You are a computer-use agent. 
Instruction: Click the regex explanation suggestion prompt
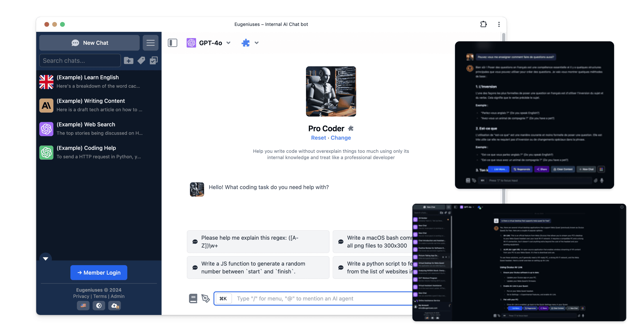pyautogui.click(x=258, y=242)
